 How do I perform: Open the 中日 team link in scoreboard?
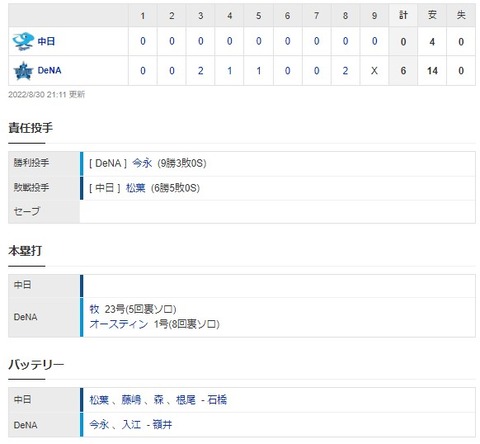click(x=46, y=41)
